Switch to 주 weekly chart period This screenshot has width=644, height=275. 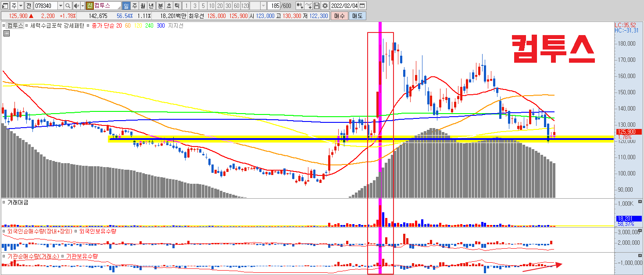[135, 6]
